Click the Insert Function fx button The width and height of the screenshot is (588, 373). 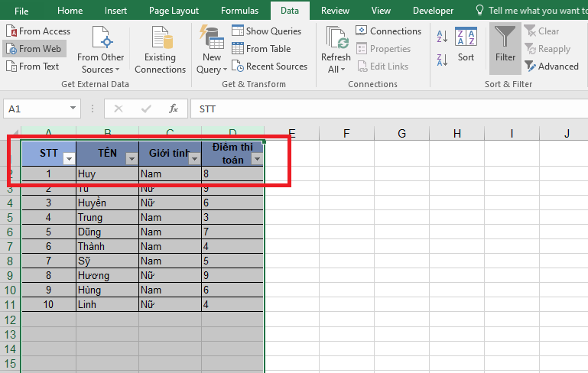174,109
